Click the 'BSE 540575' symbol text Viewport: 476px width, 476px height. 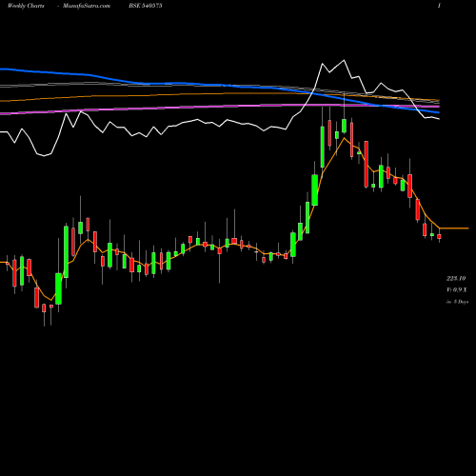point(146,6)
